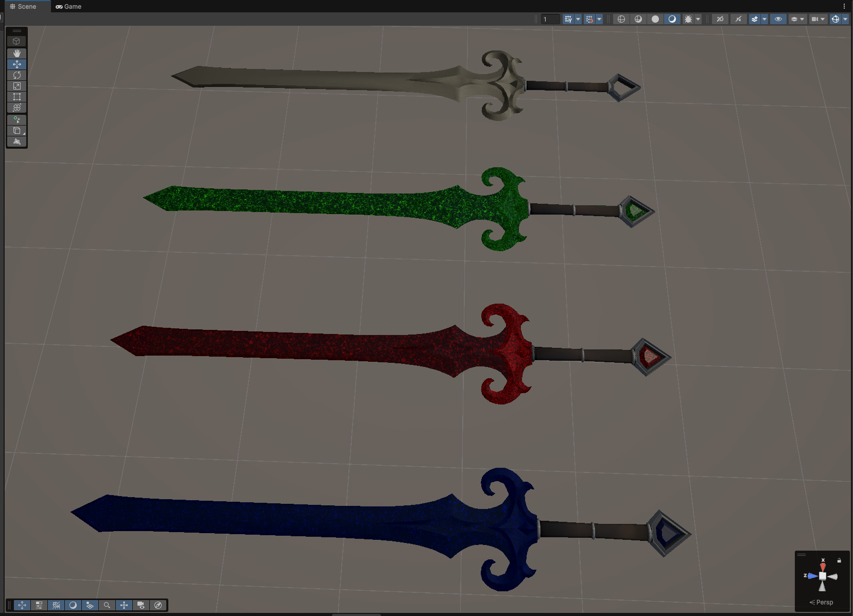Switch to the Game tab
The width and height of the screenshot is (853, 616).
coord(68,6)
